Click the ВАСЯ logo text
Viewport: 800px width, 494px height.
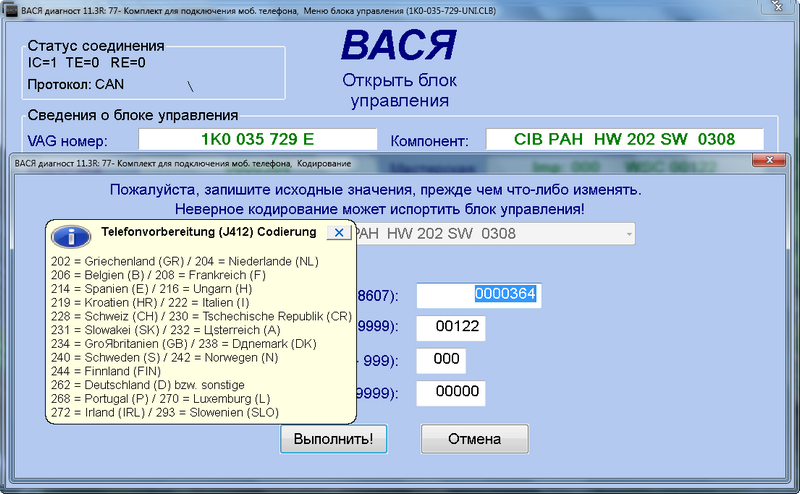399,46
